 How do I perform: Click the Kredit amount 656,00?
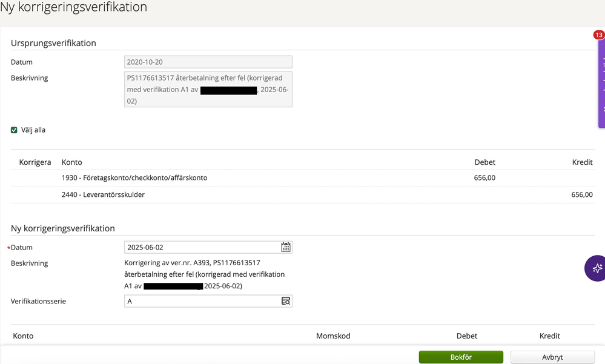tap(582, 194)
